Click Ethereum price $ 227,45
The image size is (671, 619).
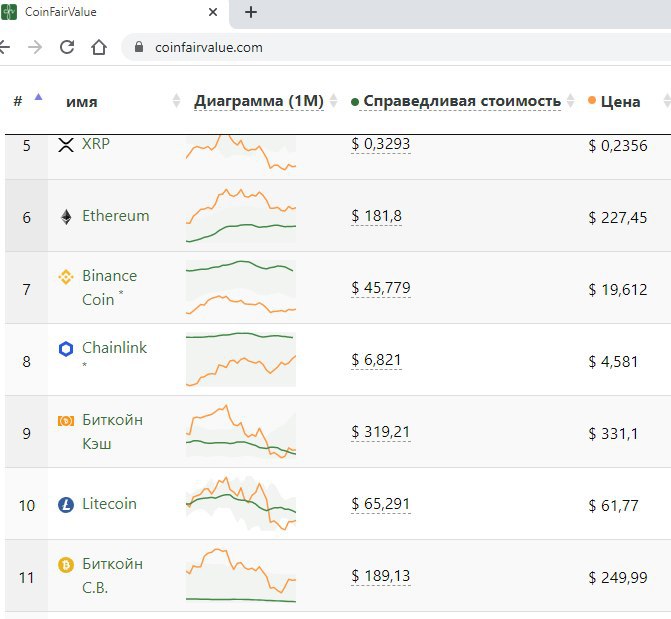coord(618,217)
